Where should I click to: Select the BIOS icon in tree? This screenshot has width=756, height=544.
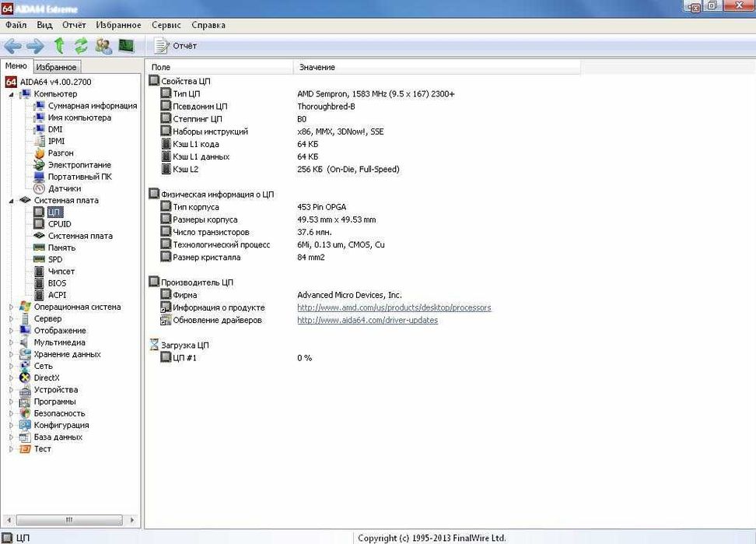[x=39, y=283]
